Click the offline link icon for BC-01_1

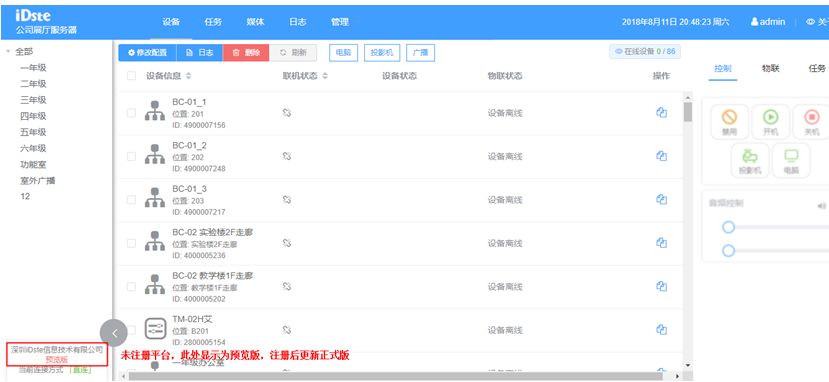click(x=287, y=113)
